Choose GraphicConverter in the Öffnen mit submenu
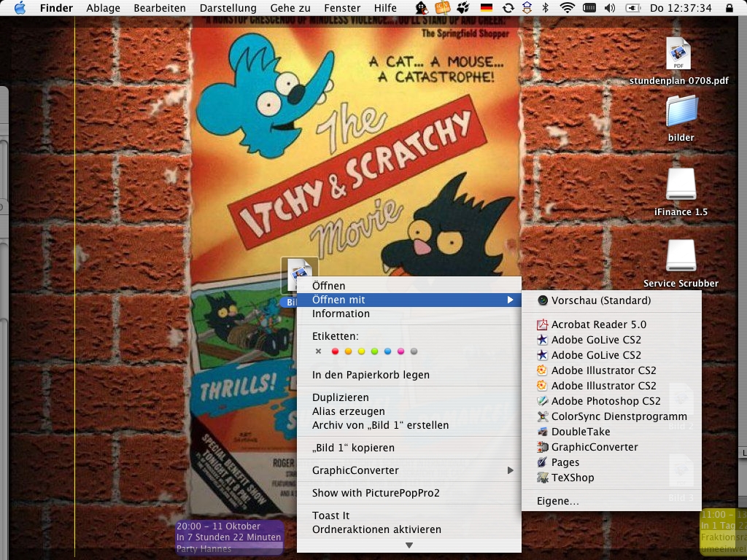Image resolution: width=747 pixels, height=560 pixels. (x=611, y=447)
